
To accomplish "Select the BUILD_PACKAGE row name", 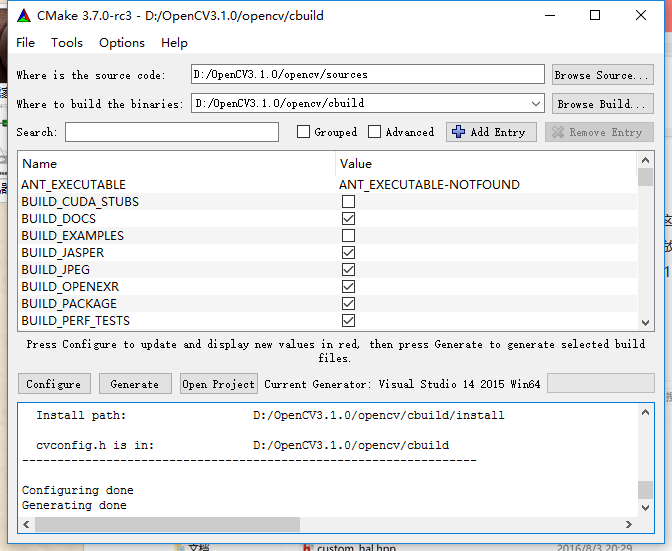I will click(69, 303).
